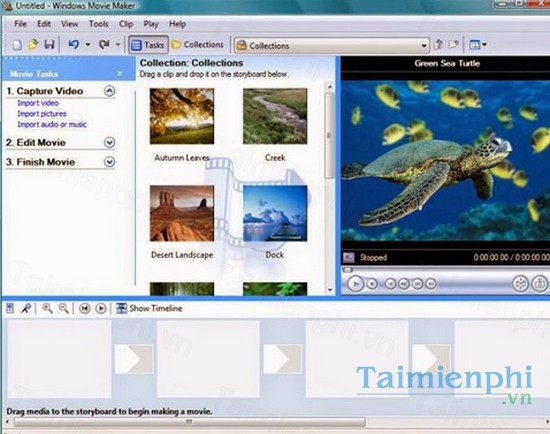Create a new collection folder
550x434 pixels.
pos(454,45)
